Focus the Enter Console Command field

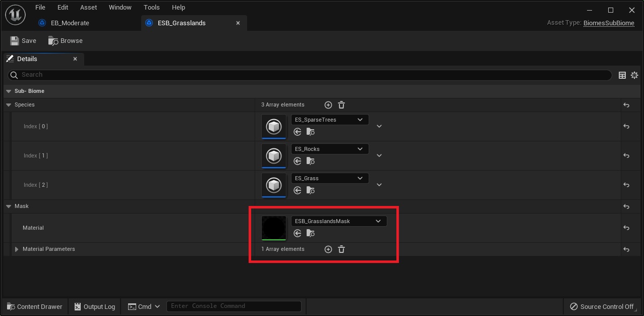click(x=234, y=306)
